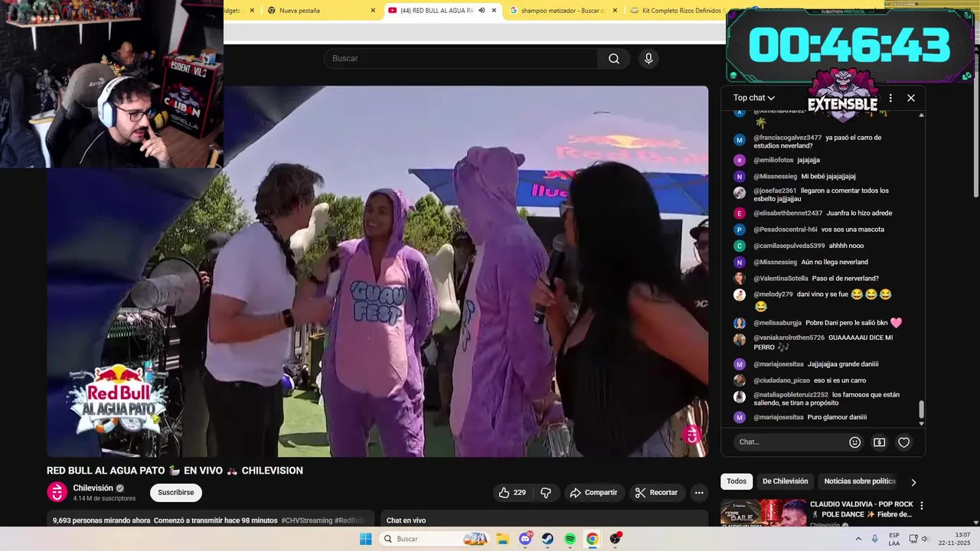
Task: Open options for Claudio Valdivia video
Action: [x=922, y=506]
